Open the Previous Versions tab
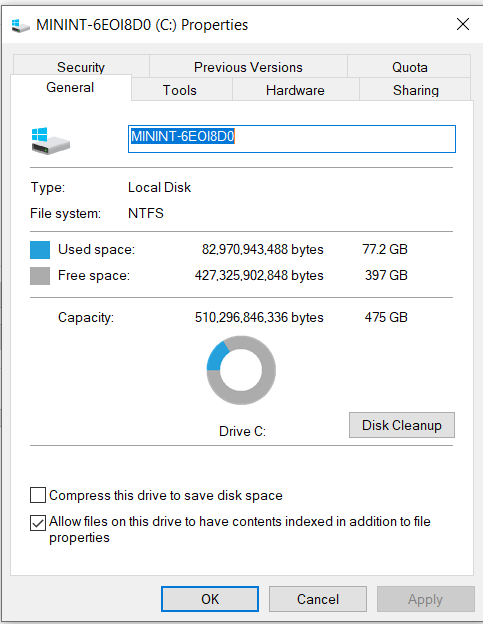This screenshot has width=483, height=624. coord(248,66)
